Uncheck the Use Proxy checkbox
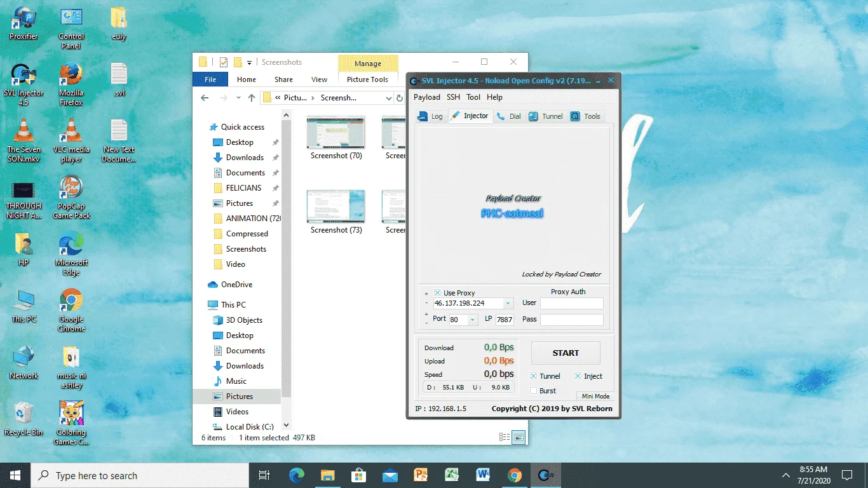 pyautogui.click(x=437, y=293)
